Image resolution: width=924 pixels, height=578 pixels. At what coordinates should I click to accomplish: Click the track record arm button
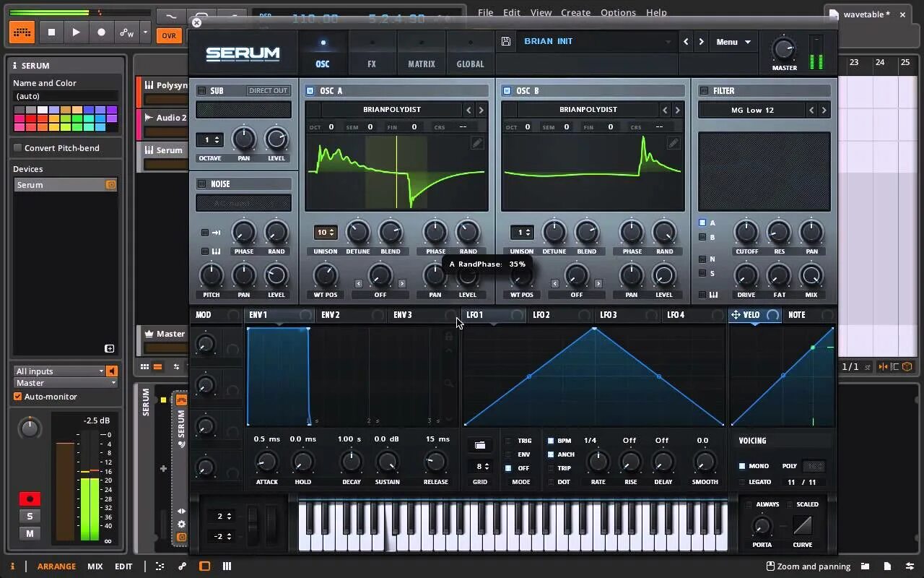30,499
